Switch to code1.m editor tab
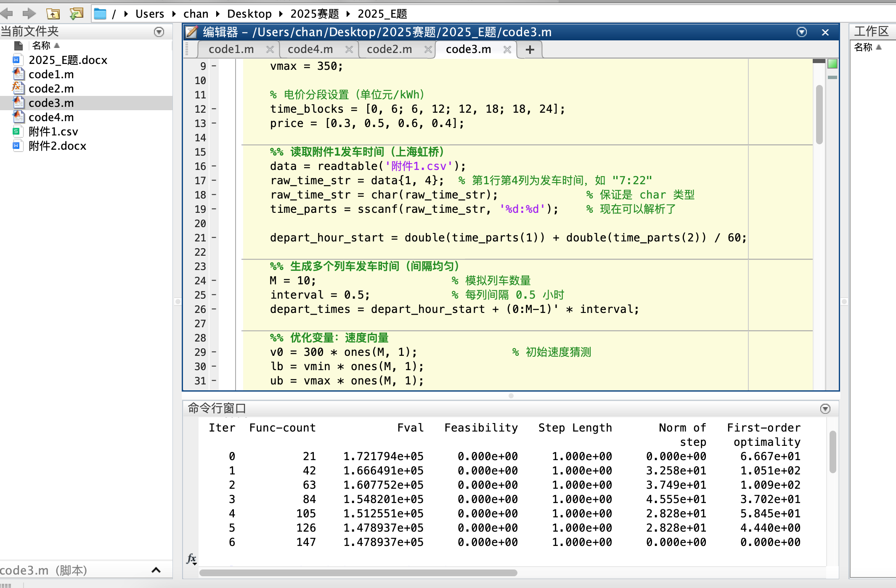This screenshot has width=896, height=588. pyautogui.click(x=231, y=50)
